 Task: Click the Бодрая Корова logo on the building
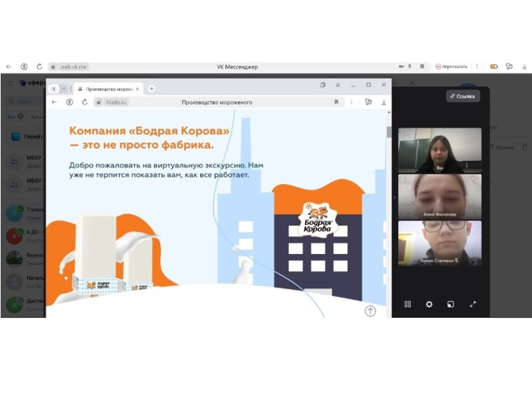click(317, 220)
